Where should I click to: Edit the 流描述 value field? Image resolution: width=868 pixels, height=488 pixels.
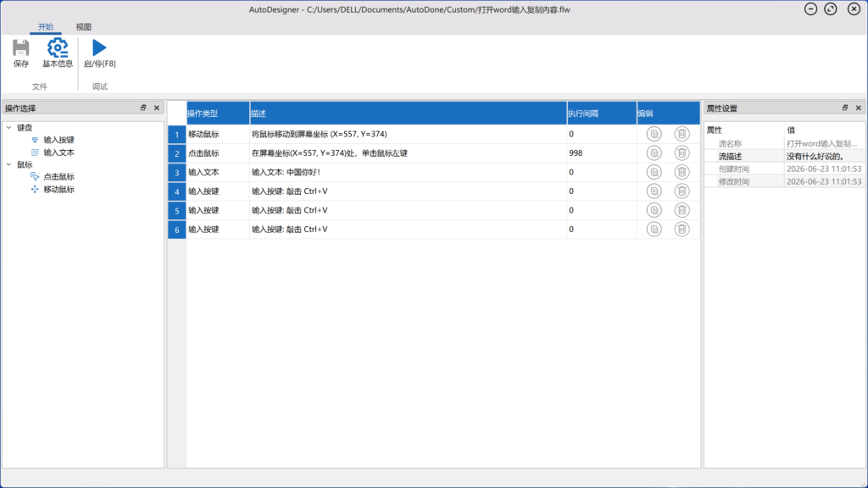pyautogui.click(x=824, y=157)
